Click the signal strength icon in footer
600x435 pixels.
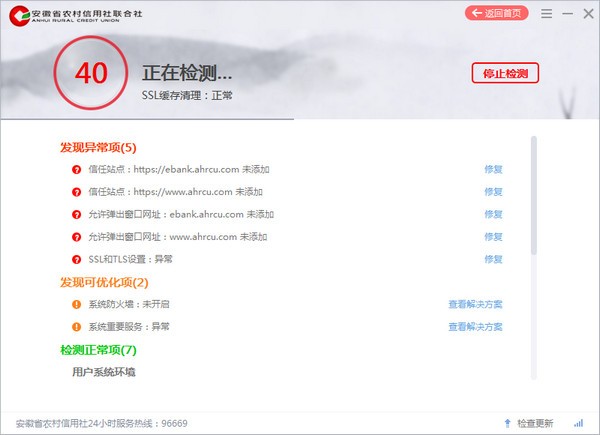click(579, 423)
